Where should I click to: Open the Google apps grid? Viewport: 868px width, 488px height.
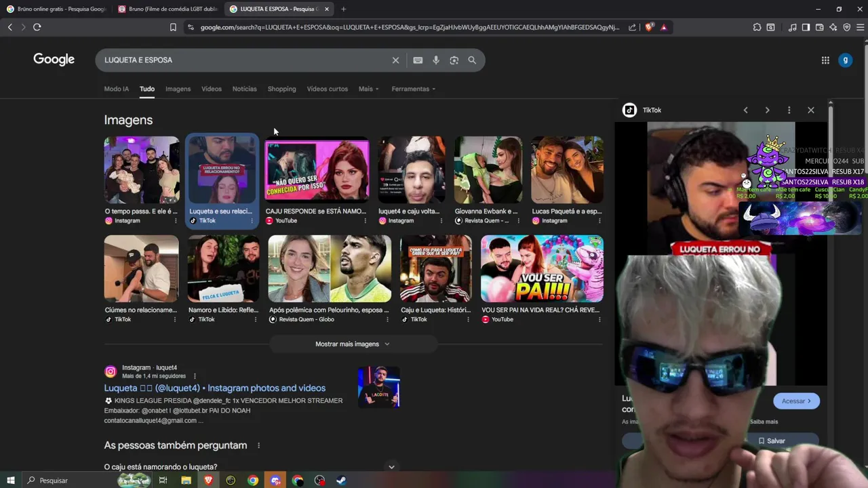pyautogui.click(x=825, y=60)
